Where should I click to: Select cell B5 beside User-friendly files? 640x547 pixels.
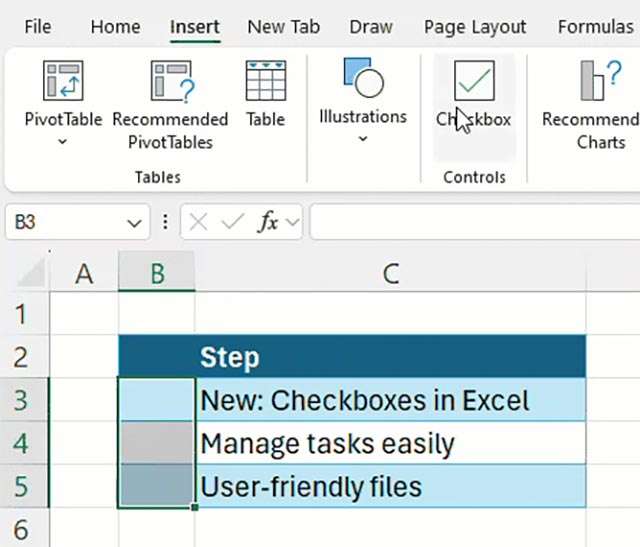tap(157, 486)
